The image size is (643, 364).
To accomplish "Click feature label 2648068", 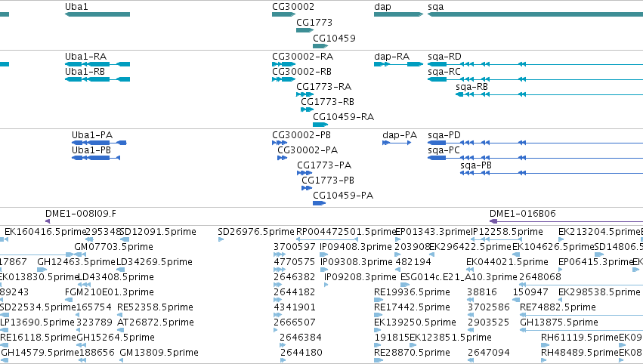I will pyautogui.click(x=540, y=277).
